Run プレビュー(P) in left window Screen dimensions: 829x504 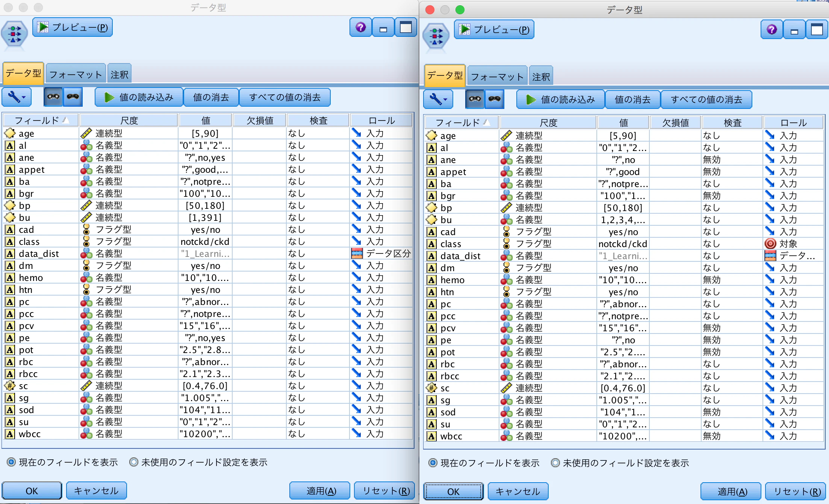[x=73, y=27]
